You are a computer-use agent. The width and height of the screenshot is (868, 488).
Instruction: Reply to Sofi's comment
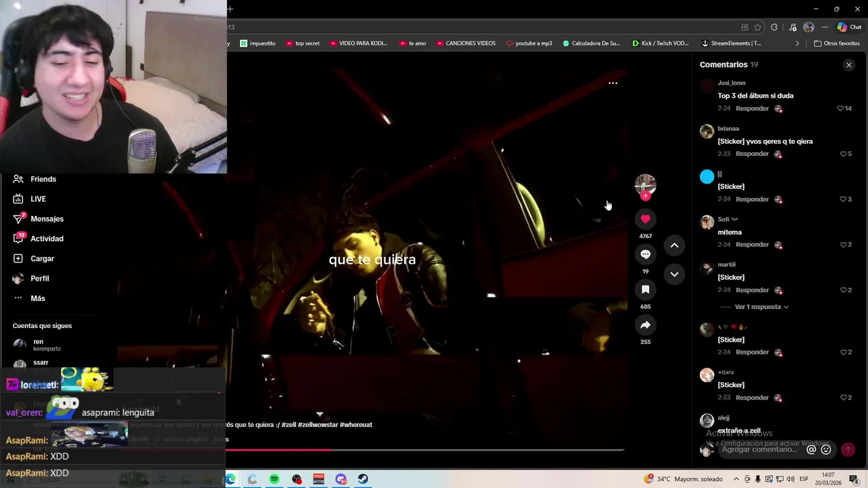(x=752, y=245)
